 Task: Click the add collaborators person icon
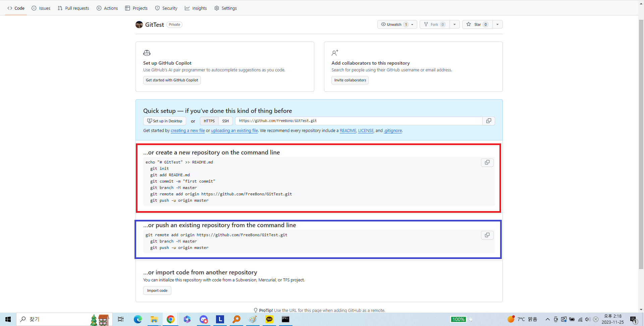(x=335, y=53)
